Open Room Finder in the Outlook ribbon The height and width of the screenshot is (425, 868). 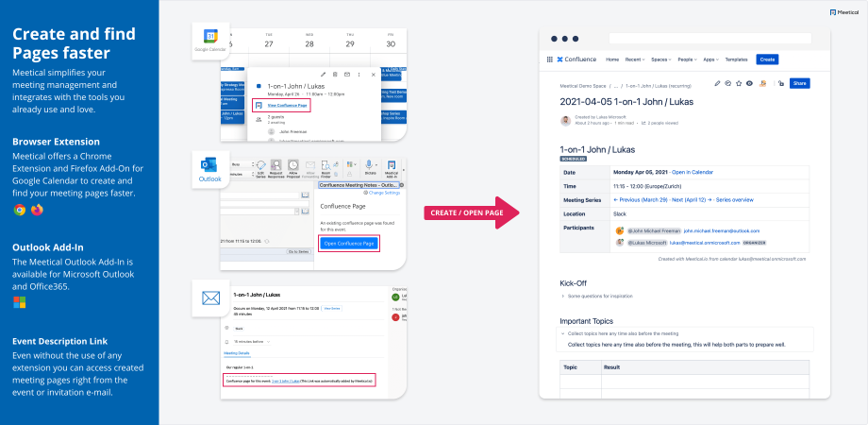pyautogui.click(x=326, y=168)
